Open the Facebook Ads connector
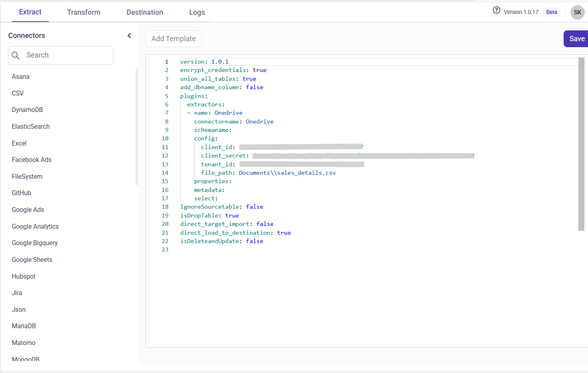 coord(32,160)
